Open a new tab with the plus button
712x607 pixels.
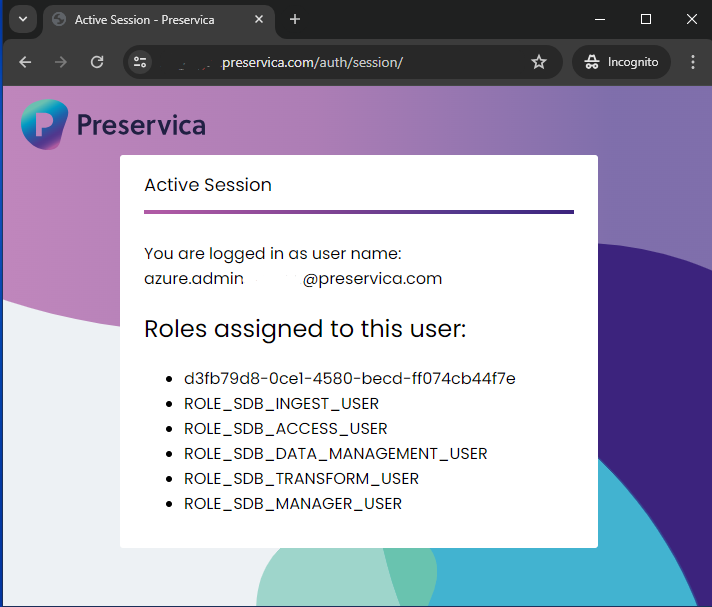[x=295, y=19]
